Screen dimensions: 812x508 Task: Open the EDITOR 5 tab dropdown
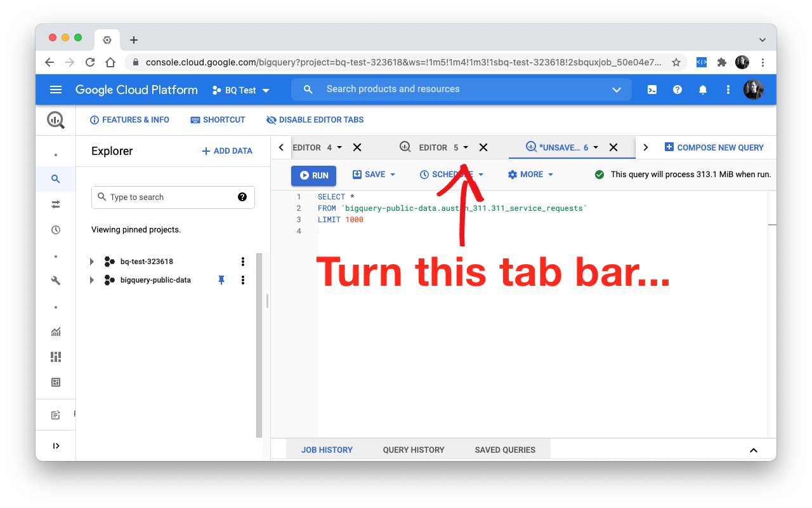pos(466,147)
